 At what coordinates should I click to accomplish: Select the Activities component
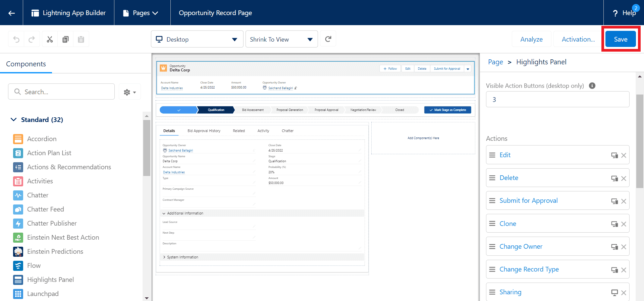[x=33, y=181]
